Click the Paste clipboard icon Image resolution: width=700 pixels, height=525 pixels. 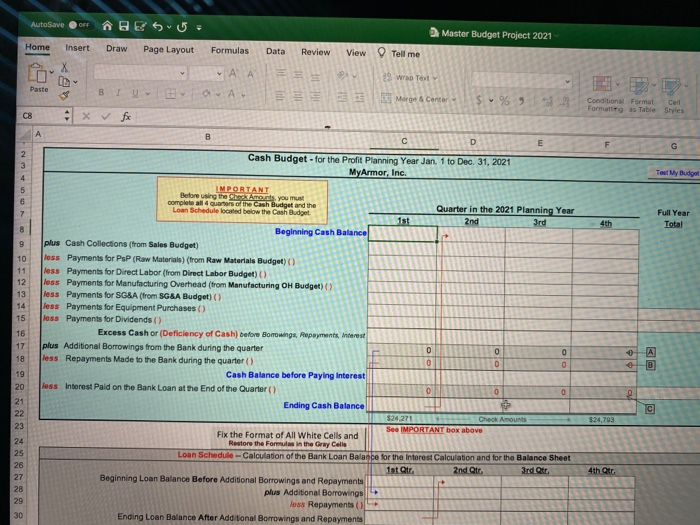click(x=38, y=73)
